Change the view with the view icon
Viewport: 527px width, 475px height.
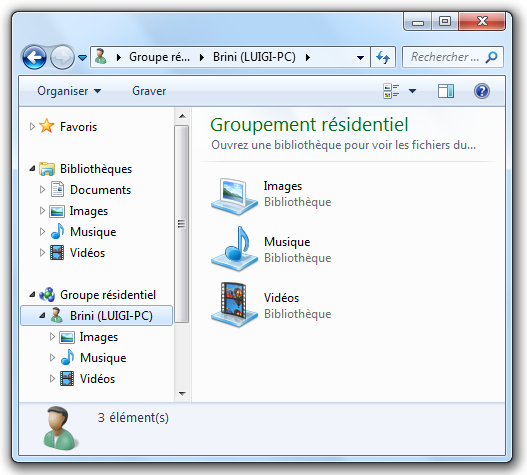tap(391, 91)
